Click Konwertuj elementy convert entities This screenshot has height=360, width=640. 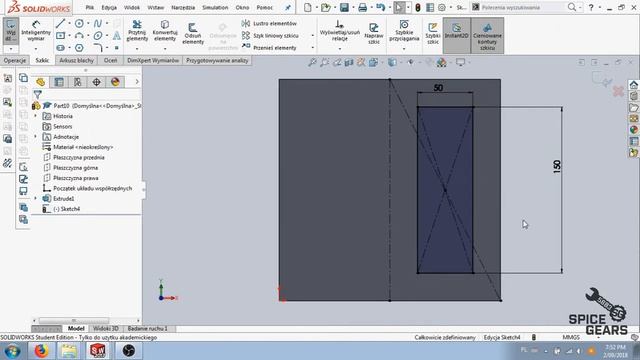(165, 31)
